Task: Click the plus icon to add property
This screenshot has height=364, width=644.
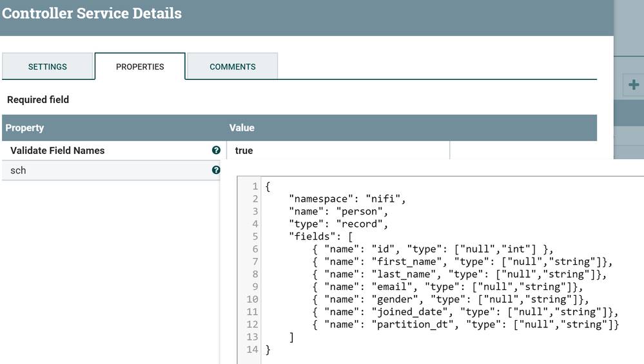Action: (x=634, y=84)
